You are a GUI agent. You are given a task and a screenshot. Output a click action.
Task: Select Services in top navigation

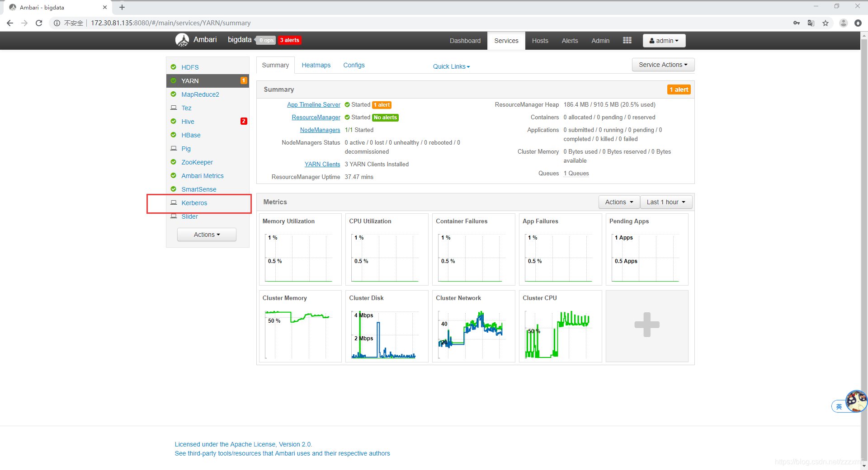(x=506, y=41)
